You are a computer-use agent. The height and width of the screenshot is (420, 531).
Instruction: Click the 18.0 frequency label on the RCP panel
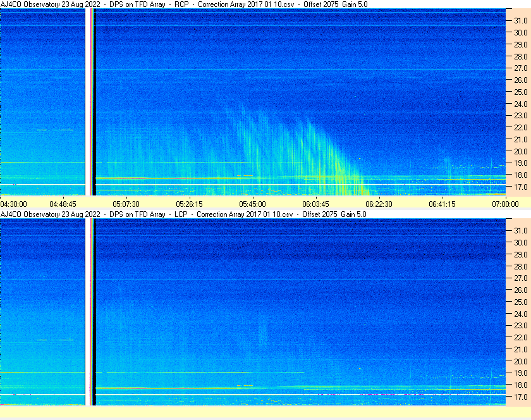(521, 175)
